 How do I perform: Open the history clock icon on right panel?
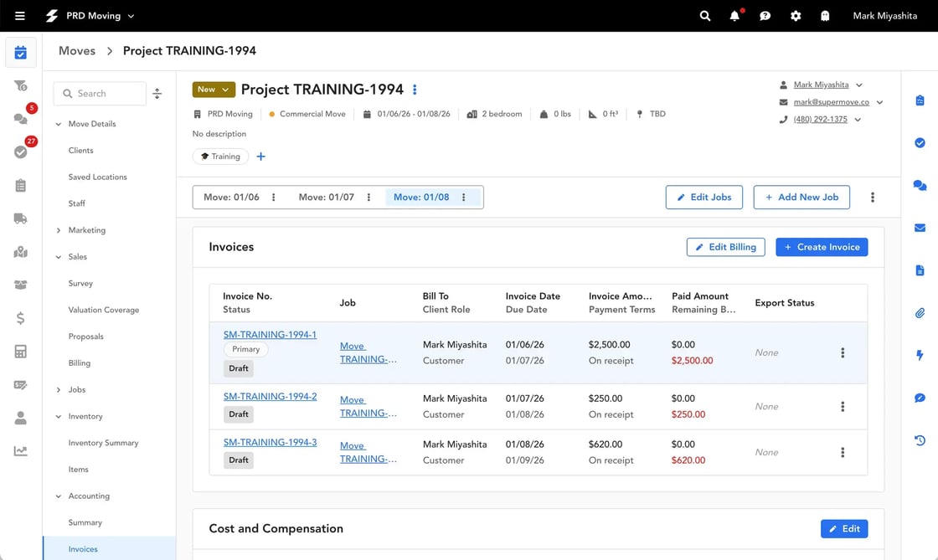click(x=920, y=440)
